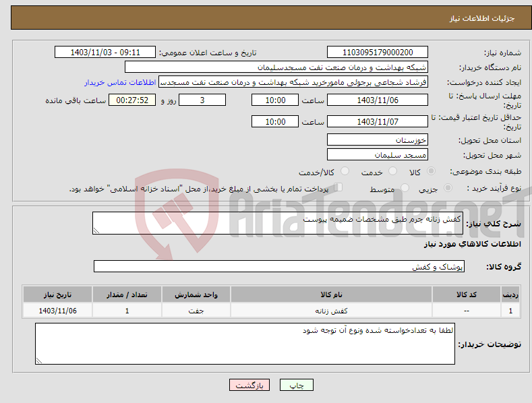Select the جزیی purchase type radio
Screen dimensions: 532x403
(448, 187)
